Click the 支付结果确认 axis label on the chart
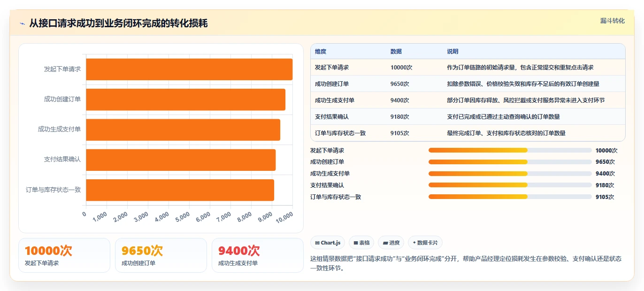The height and width of the screenshot is (291, 644). click(x=62, y=160)
